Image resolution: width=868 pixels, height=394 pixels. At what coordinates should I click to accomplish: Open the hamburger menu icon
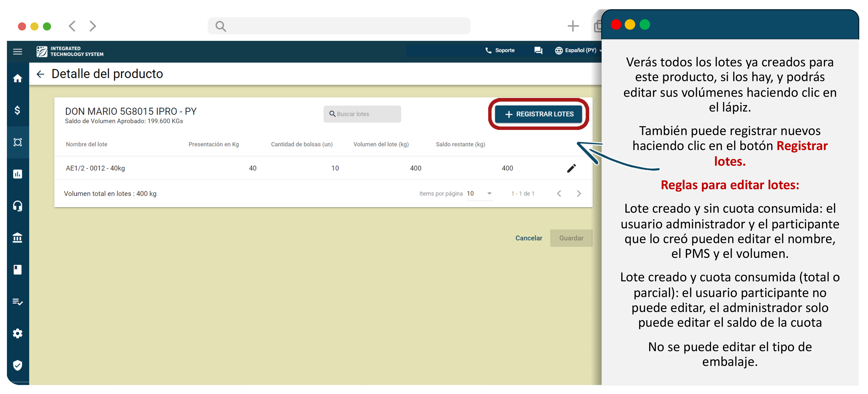(x=18, y=52)
